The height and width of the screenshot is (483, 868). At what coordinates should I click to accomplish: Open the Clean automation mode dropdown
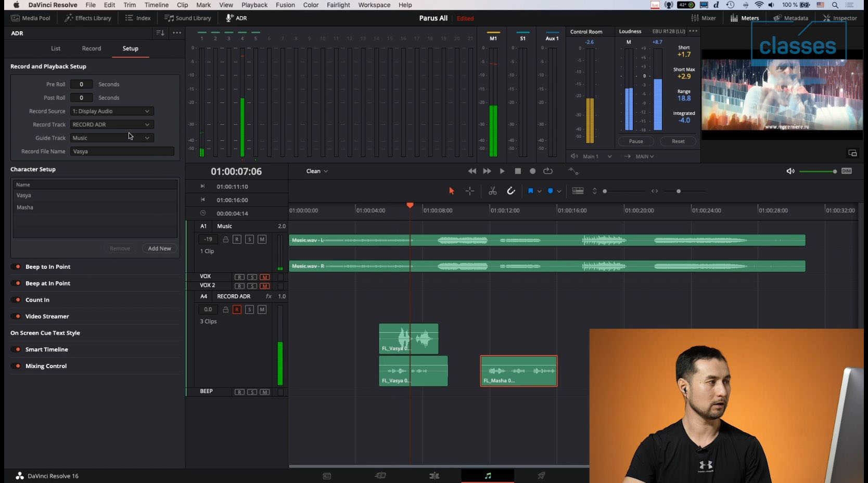tap(317, 171)
